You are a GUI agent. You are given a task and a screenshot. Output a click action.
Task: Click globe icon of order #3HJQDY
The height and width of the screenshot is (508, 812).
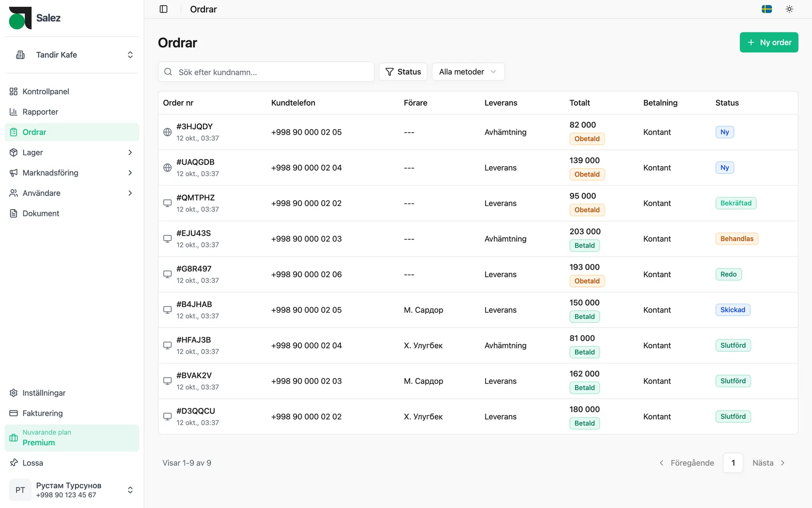click(x=167, y=132)
